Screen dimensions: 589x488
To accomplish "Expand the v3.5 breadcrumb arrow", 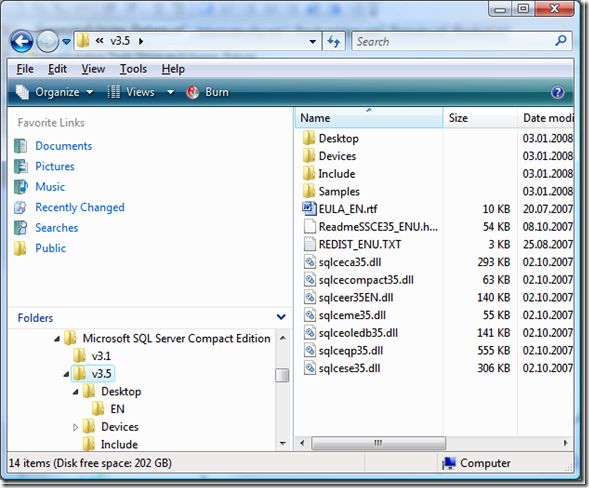I will 141,41.
